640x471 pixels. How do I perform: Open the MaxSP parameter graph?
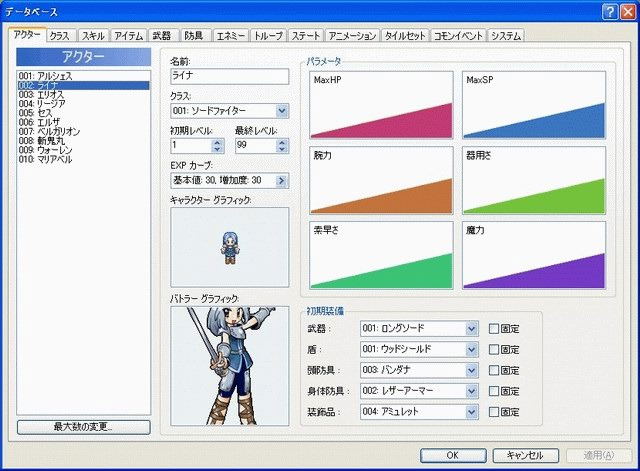[x=533, y=105]
